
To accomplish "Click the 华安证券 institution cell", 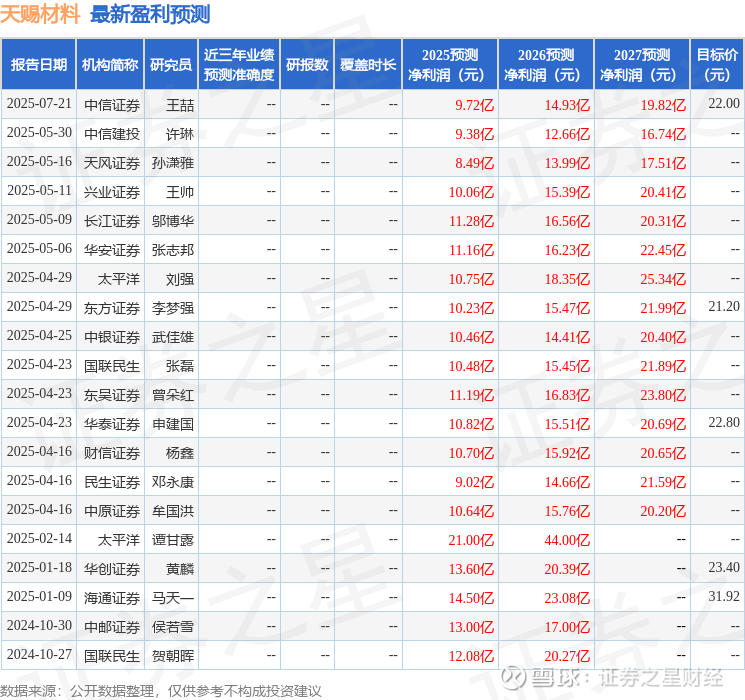I will tap(112, 250).
